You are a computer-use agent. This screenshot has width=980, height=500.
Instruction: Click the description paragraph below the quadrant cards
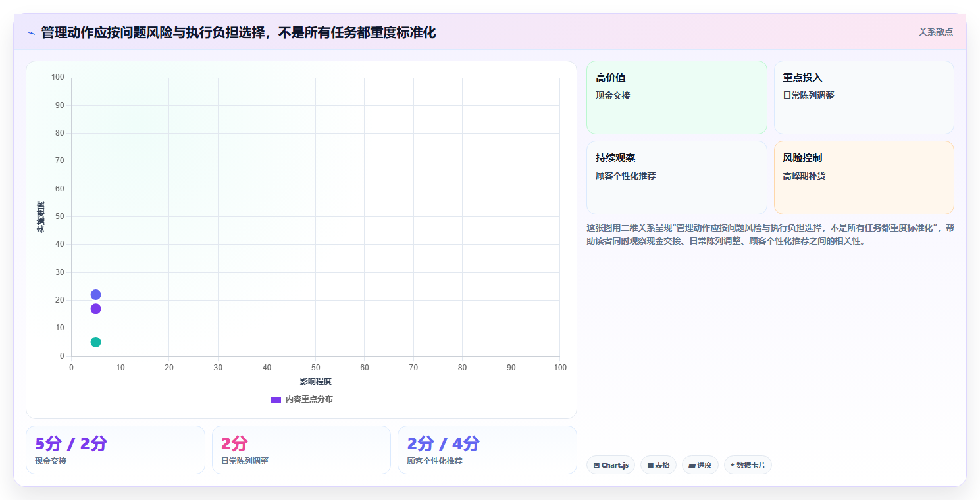[770, 234]
